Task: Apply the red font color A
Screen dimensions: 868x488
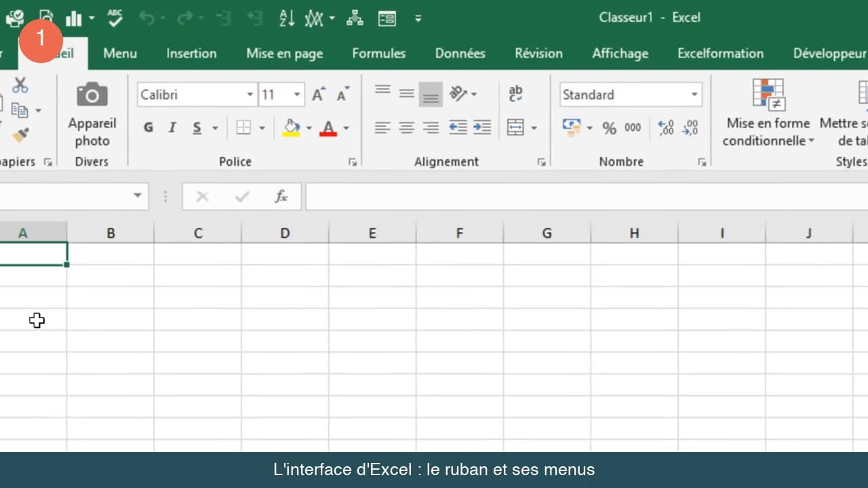Action: 328,127
